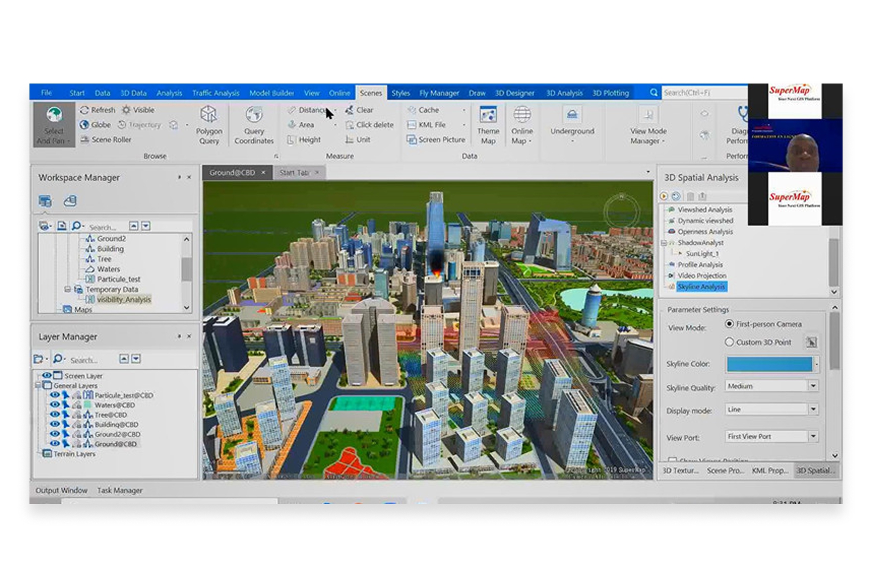Open the View Port dropdown
873x588 pixels.
813,436
